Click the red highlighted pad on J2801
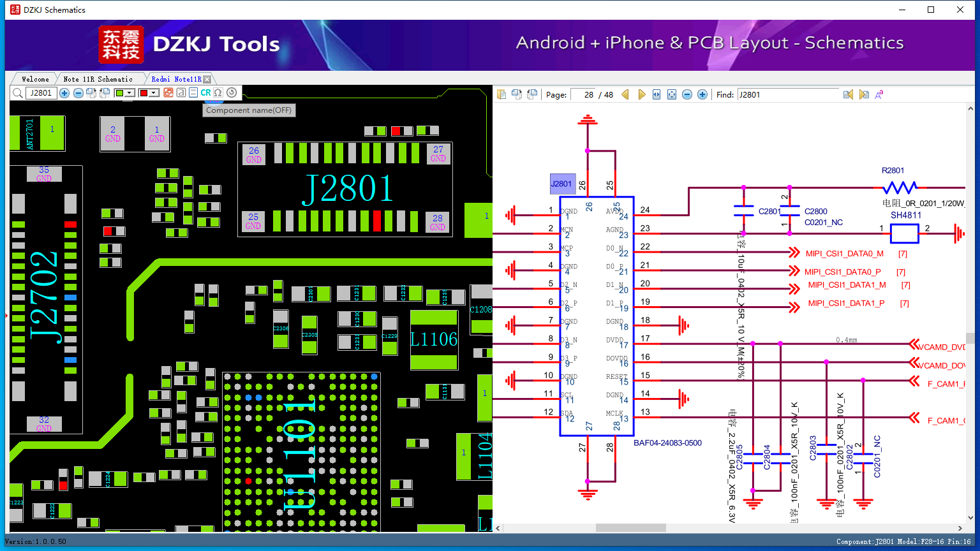The image size is (980, 551). pos(377,221)
